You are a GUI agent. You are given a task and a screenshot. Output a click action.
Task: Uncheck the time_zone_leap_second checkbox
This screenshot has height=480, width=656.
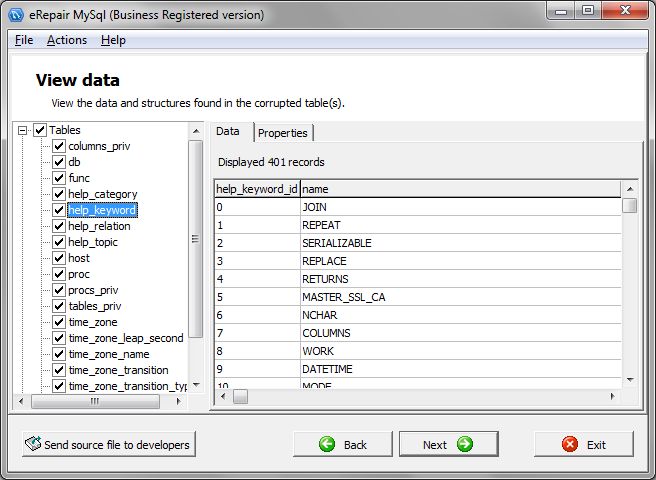pyautogui.click(x=59, y=338)
